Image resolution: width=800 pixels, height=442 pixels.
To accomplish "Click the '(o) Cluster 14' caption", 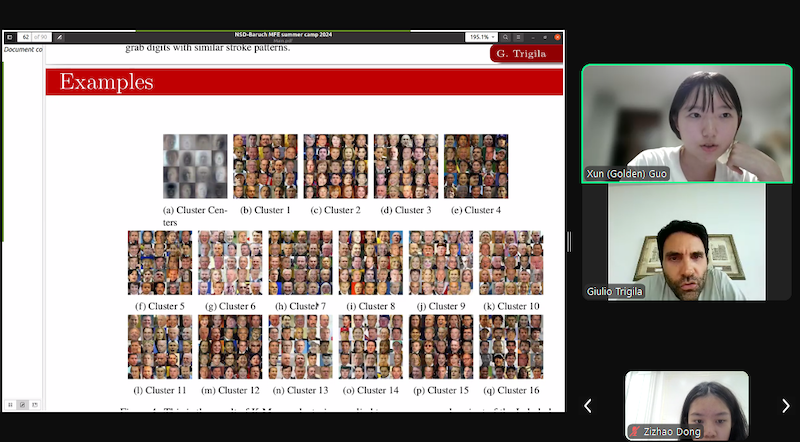I will (371, 390).
